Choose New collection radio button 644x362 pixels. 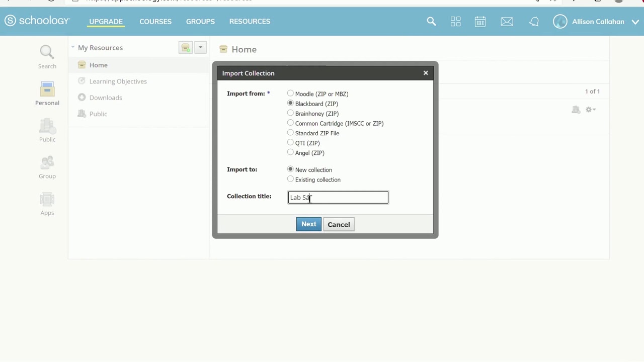click(x=290, y=169)
